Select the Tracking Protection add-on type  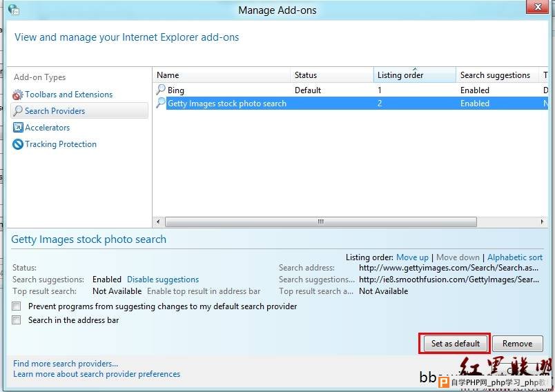pyautogui.click(x=61, y=144)
